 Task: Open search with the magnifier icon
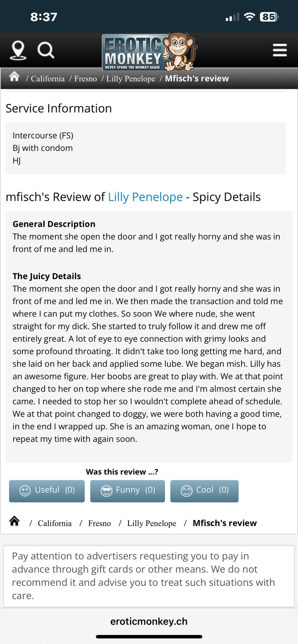click(46, 50)
